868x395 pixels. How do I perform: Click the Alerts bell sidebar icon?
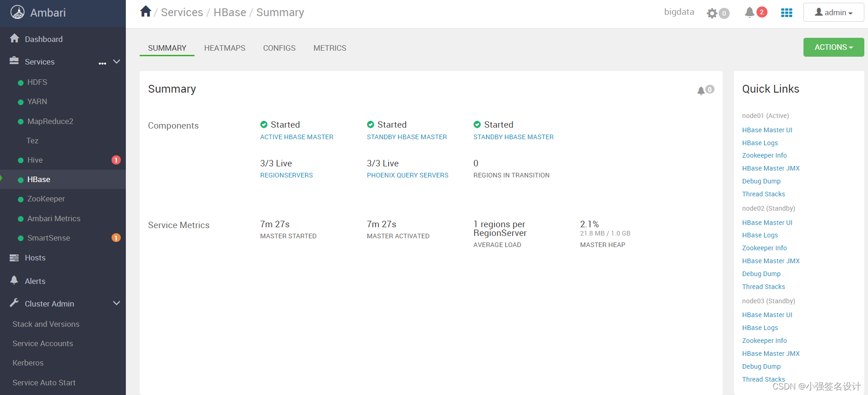point(14,280)
